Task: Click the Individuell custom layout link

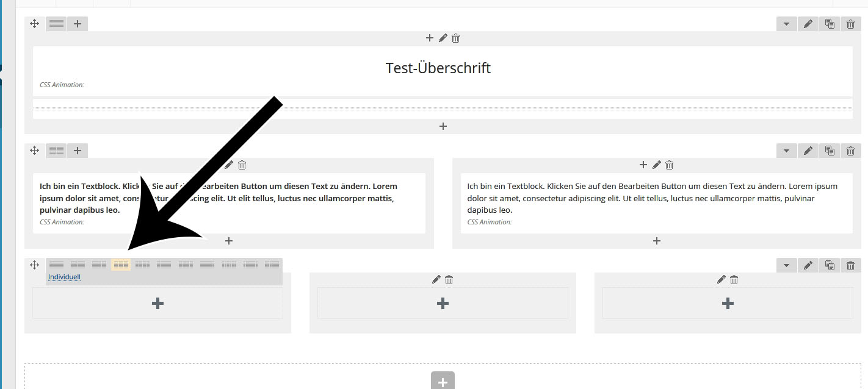Action: pos(64,277)
